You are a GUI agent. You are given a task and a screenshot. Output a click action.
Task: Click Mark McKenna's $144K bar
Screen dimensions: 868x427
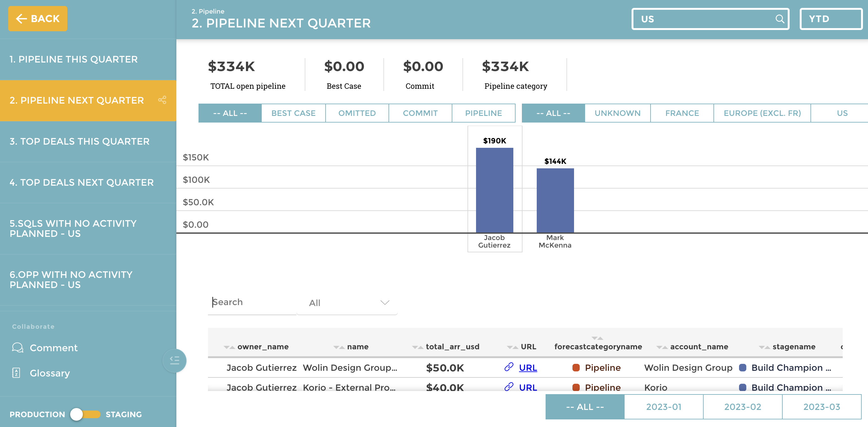555,200
